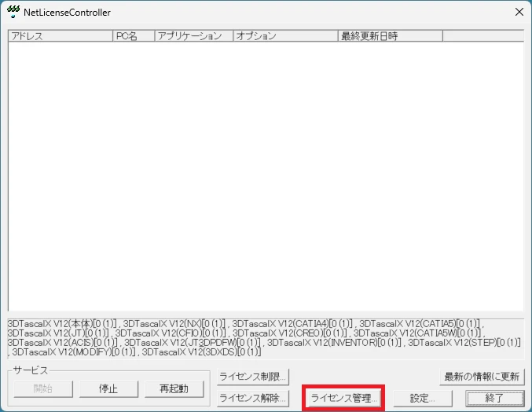
Task: Close the NetLicenseController window
Action: pyautogui.click(x=518, y=13)
